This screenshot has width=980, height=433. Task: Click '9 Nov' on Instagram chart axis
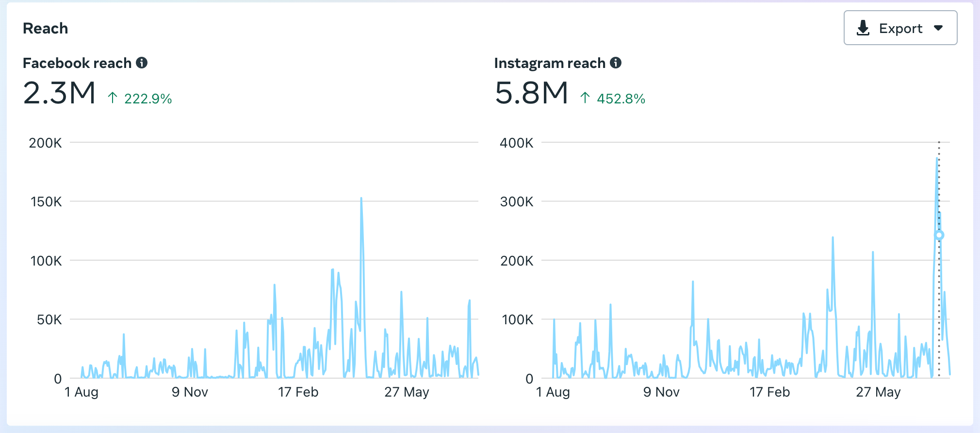coord(661,392)
